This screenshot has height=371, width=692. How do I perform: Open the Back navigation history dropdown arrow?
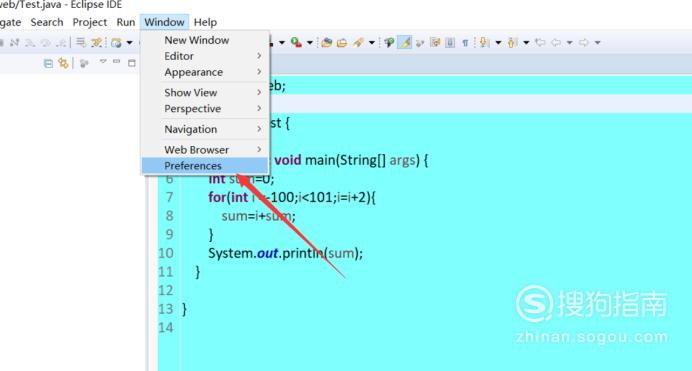pyautogui.click(x=570, y=42)
